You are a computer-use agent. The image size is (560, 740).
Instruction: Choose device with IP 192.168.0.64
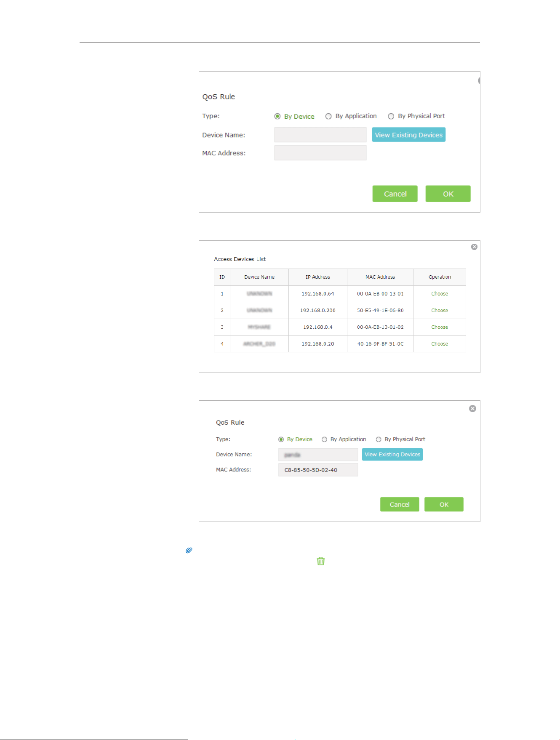point(440,294)
